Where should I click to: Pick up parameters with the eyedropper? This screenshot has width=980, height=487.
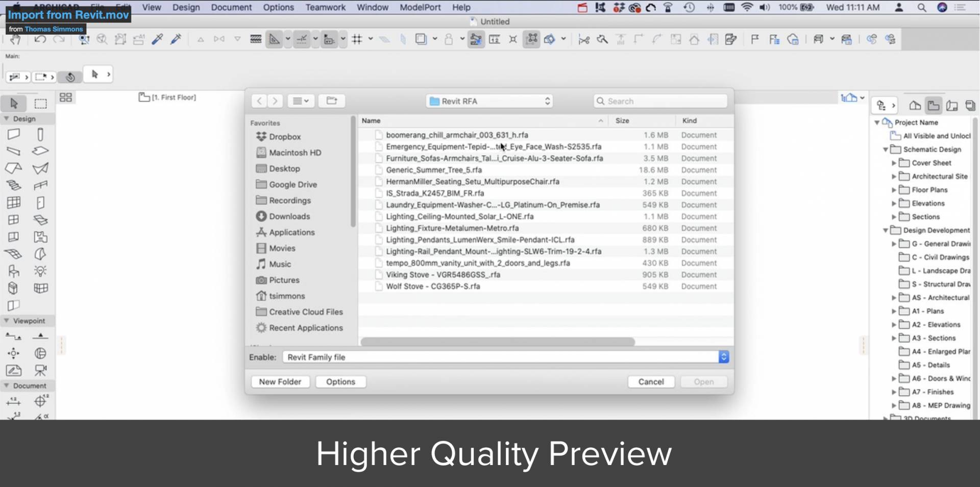pyautogui.click(x=157, y=39)
